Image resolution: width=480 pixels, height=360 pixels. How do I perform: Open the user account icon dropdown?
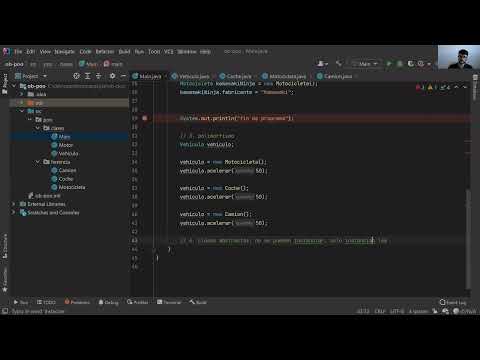(x=322, y=64)
